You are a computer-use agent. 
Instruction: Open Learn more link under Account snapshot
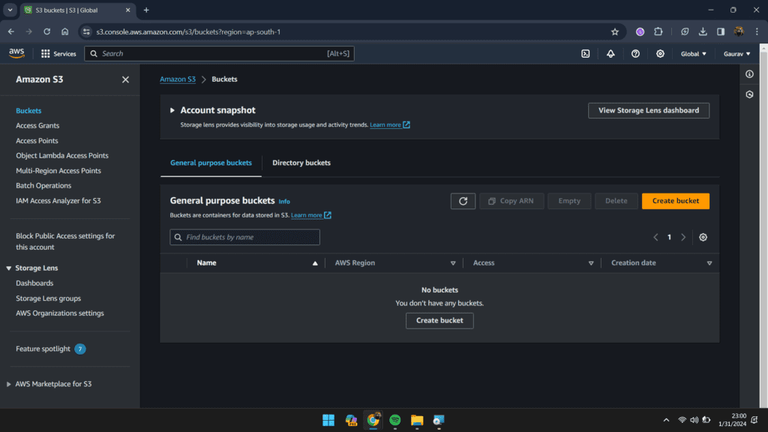coord(389,125)
